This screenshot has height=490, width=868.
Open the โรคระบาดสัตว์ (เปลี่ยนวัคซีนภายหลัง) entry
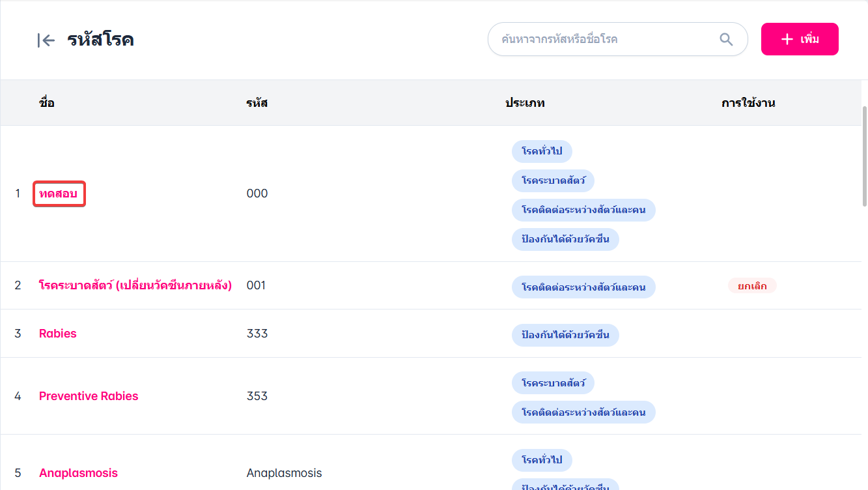[x=135, y=285]
